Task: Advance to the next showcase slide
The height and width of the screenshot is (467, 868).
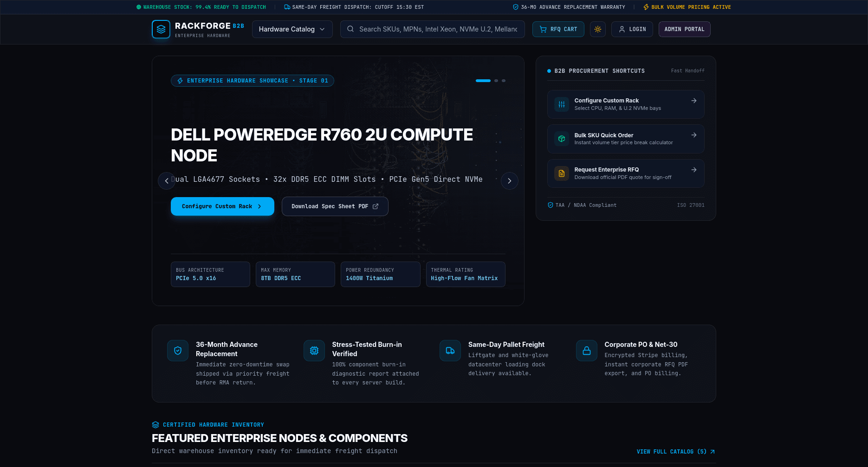Action: click(510, 181)
